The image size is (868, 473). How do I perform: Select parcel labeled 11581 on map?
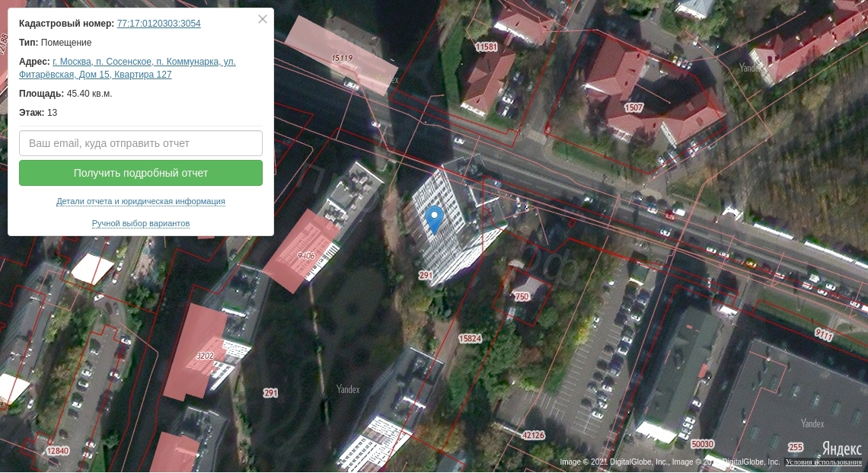point(486,47)
